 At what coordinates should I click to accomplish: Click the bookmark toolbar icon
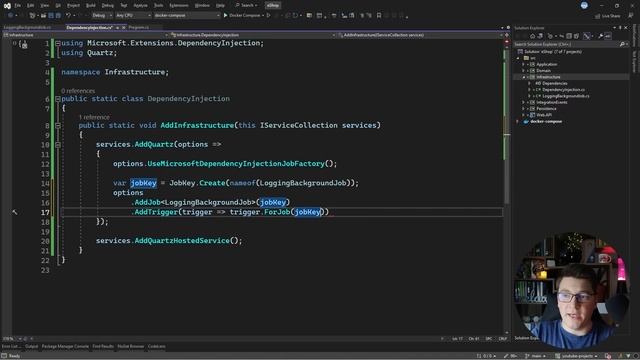[379, 16]
